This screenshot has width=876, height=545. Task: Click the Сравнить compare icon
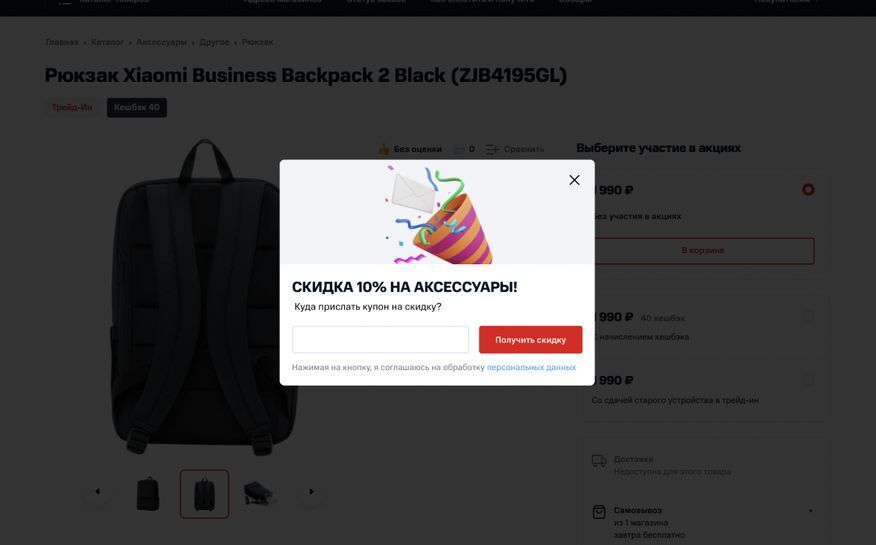pos(492,149)
